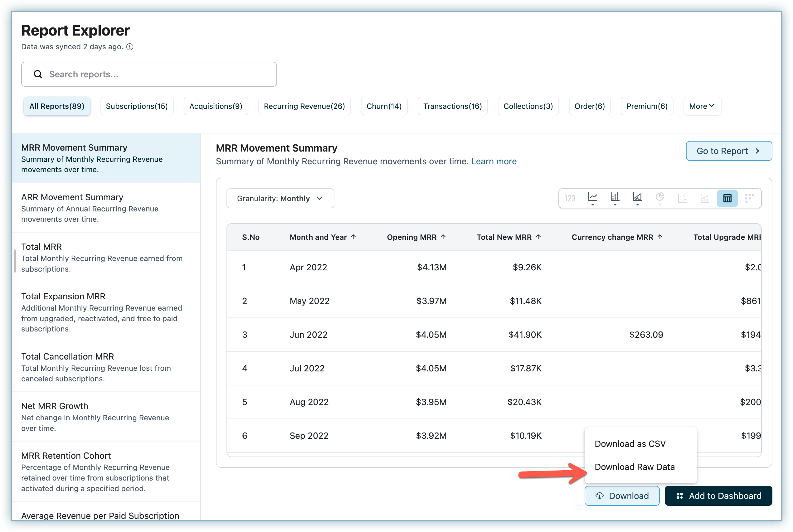
Task: Open the Learn more link
Action: tap(494, 162)
